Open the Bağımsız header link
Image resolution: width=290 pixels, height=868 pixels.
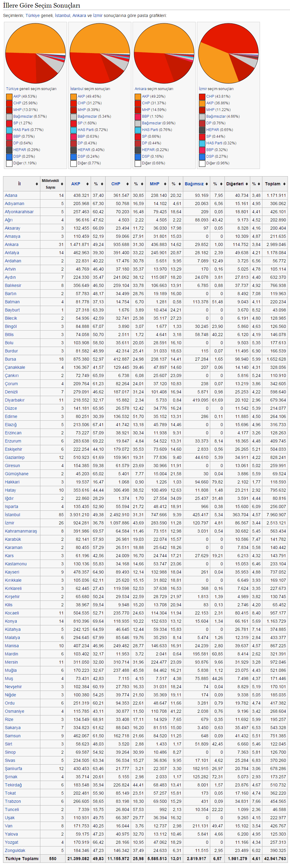pos(194,184)
